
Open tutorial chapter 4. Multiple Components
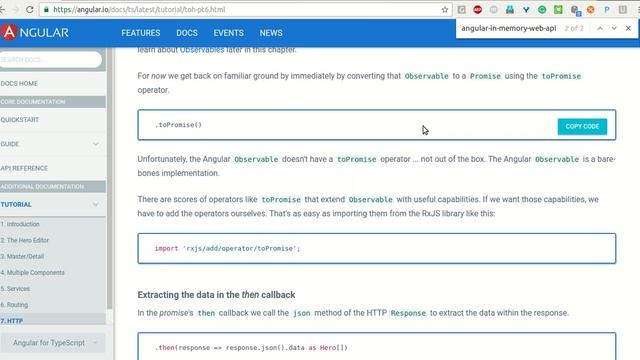click(x=32, y=272)
